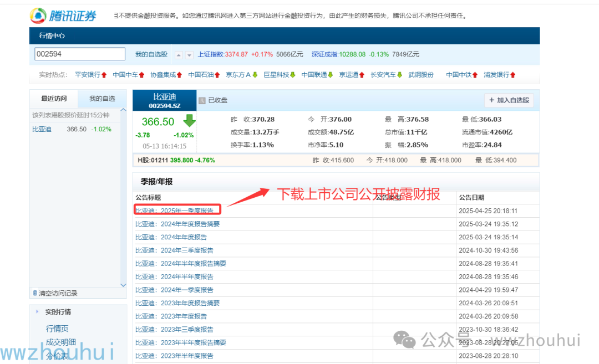Open 比亚迪：2024年年度报告
The height and width of the screenshot is (364, 599).
pos(171,237)
